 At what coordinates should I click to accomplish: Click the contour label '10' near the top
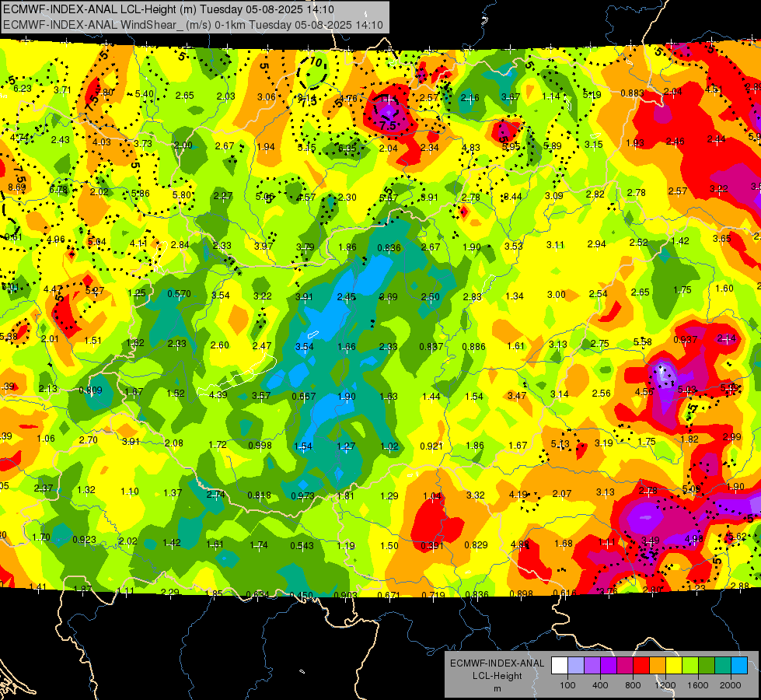click(316, 62)
